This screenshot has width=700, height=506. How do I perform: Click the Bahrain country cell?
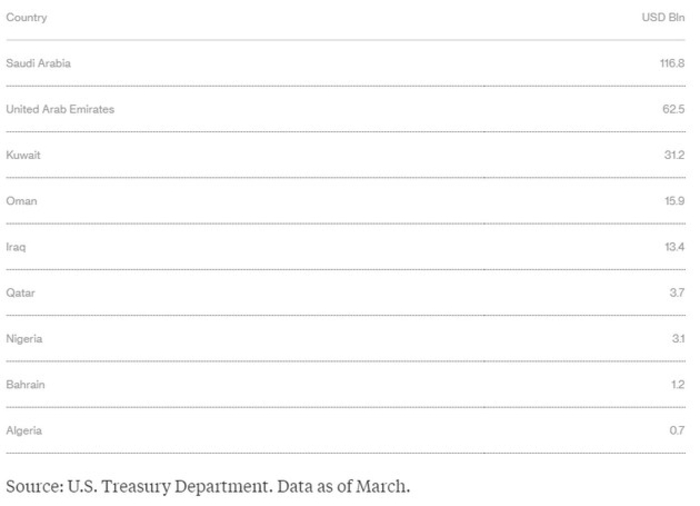[x=24, y=385]
